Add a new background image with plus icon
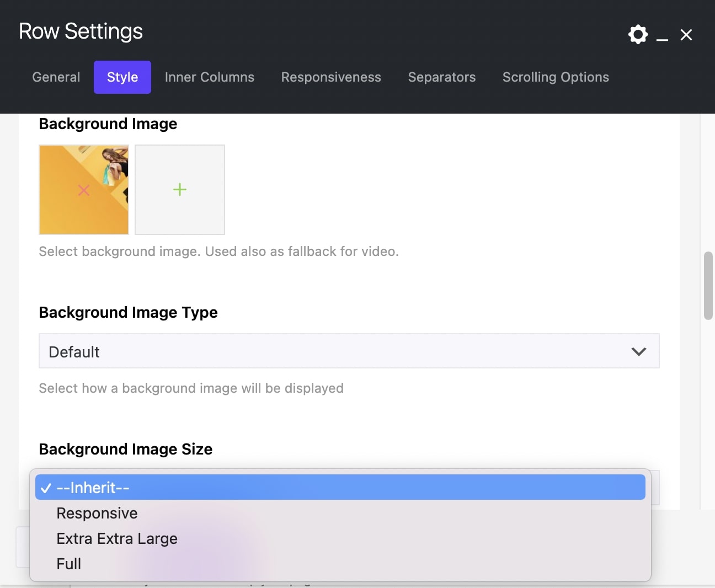715x588 pixels. tap(179, 190)
